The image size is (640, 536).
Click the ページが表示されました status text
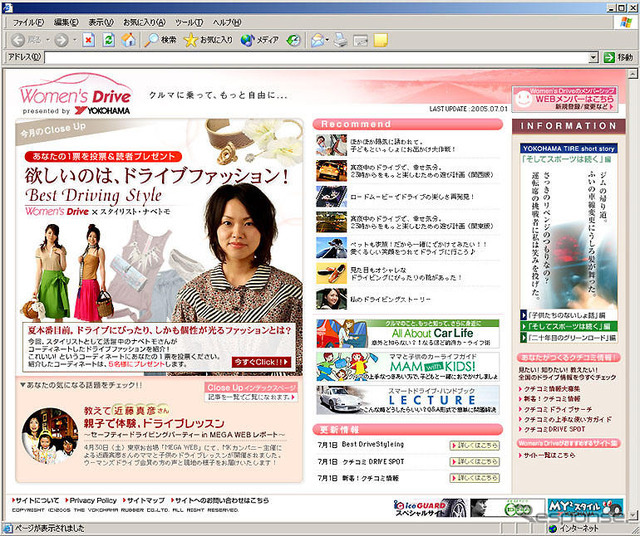(50, 528)
